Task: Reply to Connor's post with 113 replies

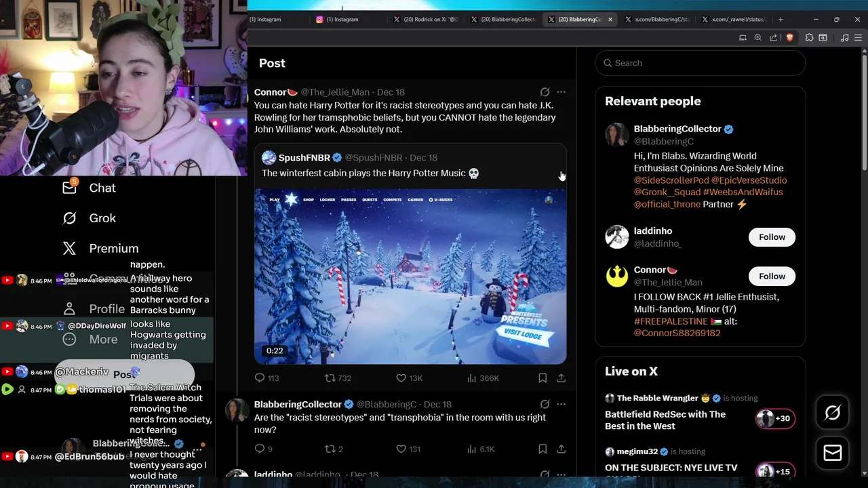Action: tap(267, 378)
